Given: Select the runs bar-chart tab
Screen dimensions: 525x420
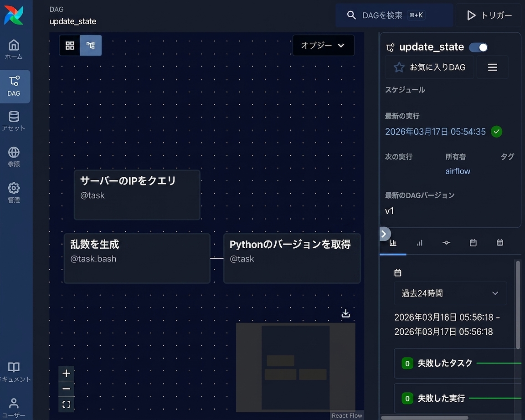Looking at the screenshot, I should tap(420, 243).
